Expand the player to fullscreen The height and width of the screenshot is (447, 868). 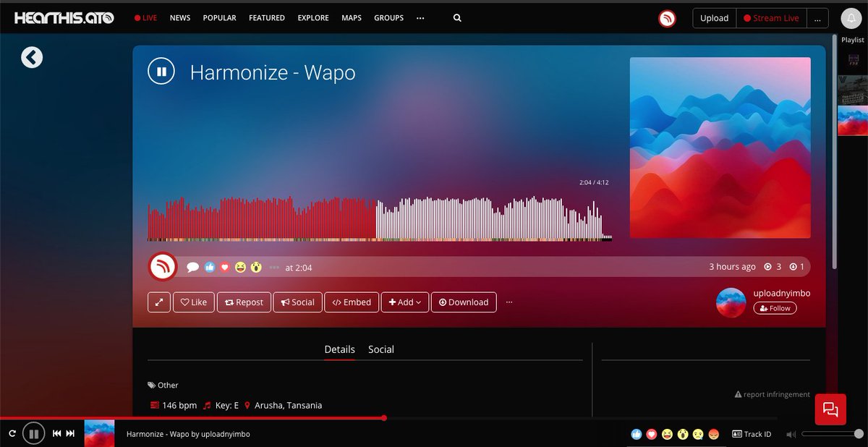tap(159, 302)
